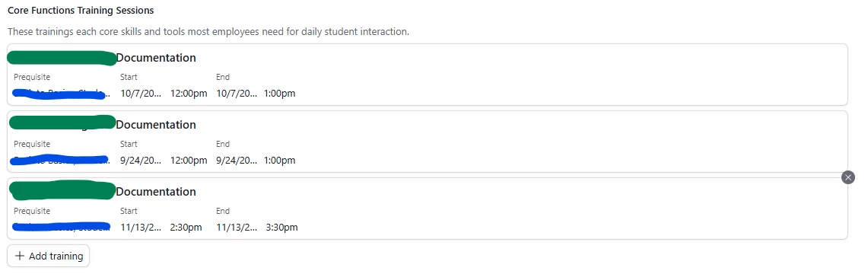
Task: Select the 1:00pm end time on 9/24 training
Action: 279,160
